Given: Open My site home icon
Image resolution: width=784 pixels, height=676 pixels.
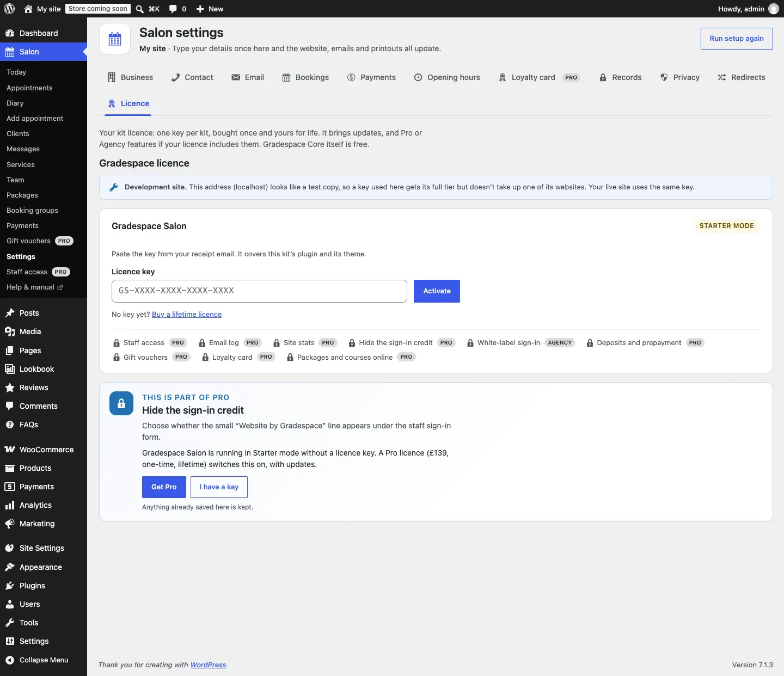Looking at the screenshot, I should 28,9.
